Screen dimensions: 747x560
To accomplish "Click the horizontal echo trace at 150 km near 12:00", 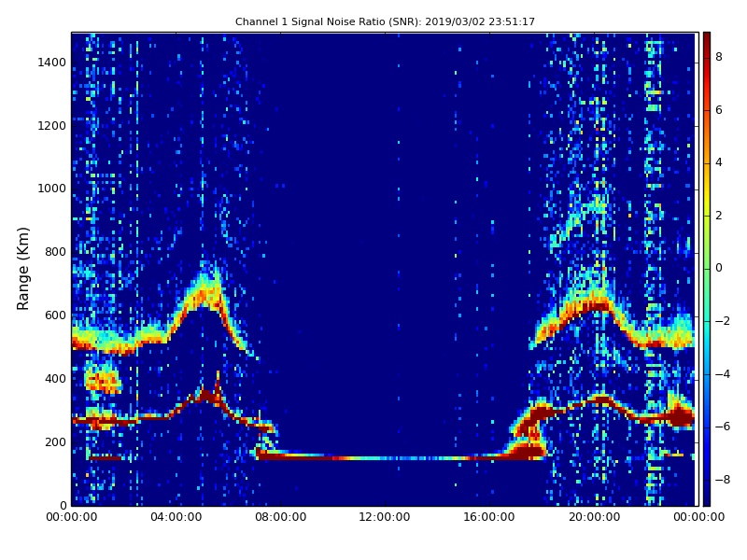I will pyautogui.click(x=385, y=458).
